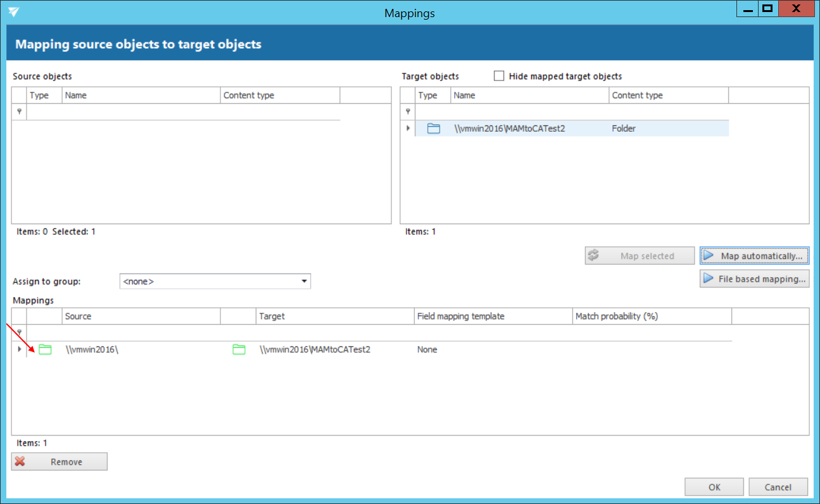The height and width of the screenshot is (504, 820).
Task: Expand the vmwin2016 mapping row
Action: [19, 350]
